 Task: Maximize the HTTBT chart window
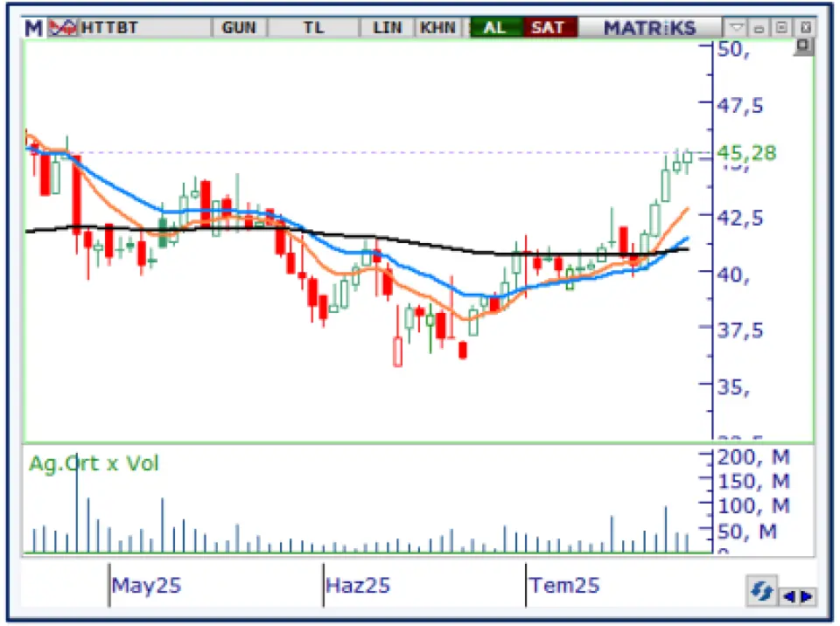click(782, 27)
